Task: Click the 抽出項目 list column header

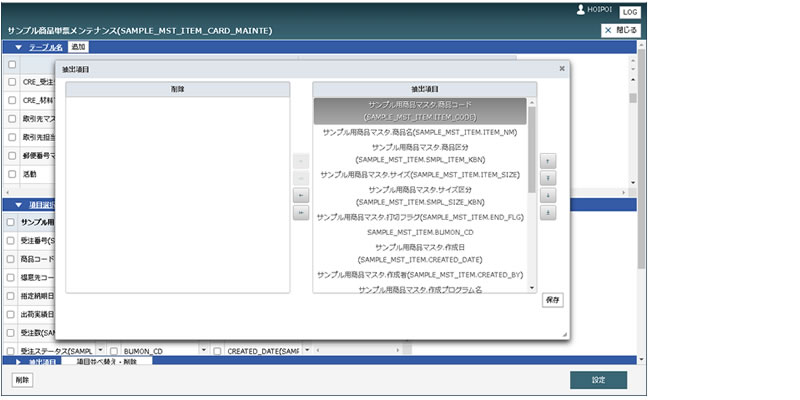Action: click(424, 89)
